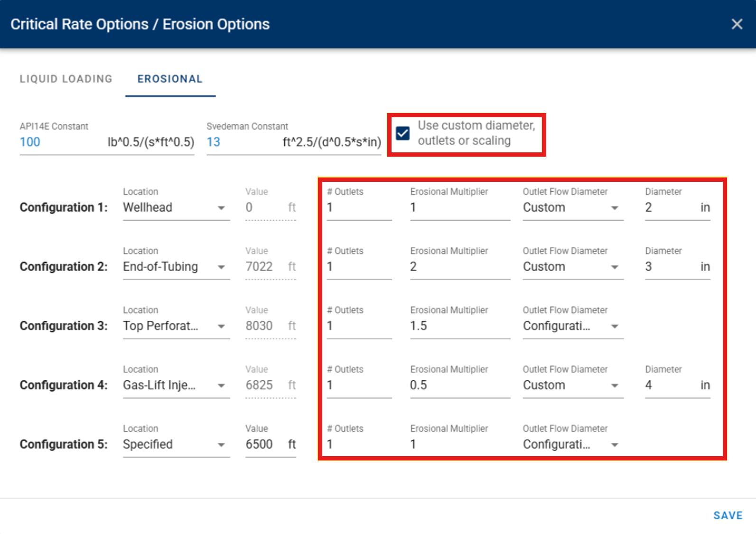Open Configuration 4 Outlet Flow Diameter dropdown

(573, 385)
